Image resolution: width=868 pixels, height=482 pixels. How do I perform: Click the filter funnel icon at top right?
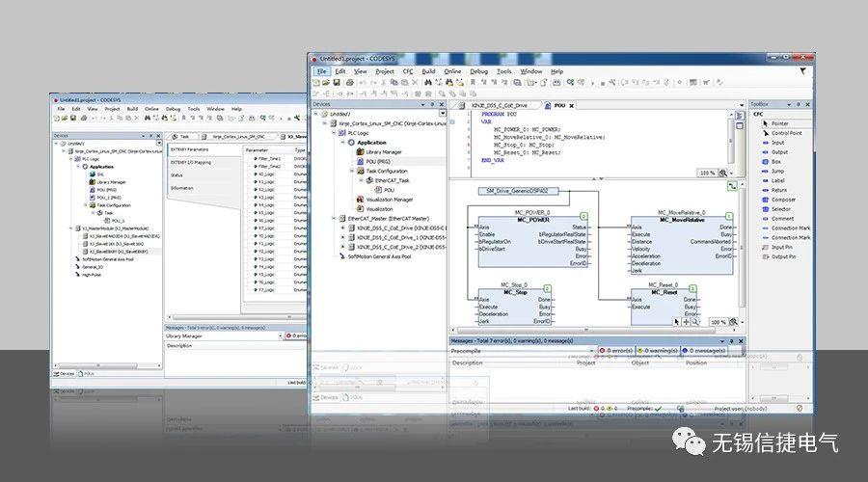(x=802, y=71)
